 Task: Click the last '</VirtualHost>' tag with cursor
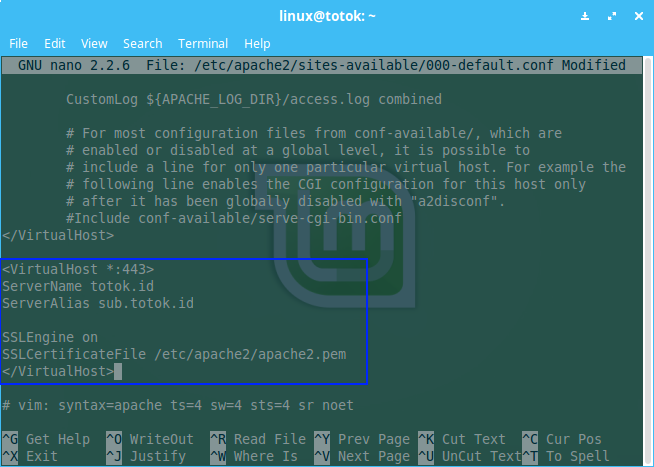(x=58, y=372)
